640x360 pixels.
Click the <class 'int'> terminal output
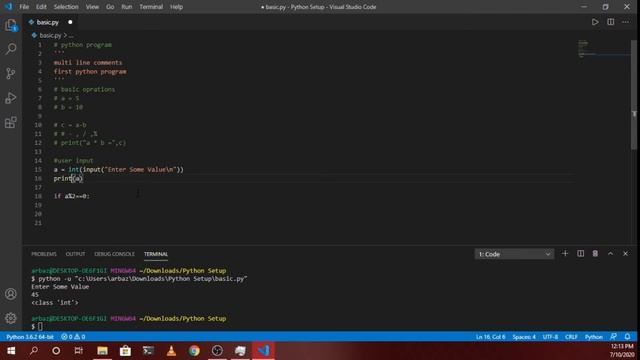point(55,302)
